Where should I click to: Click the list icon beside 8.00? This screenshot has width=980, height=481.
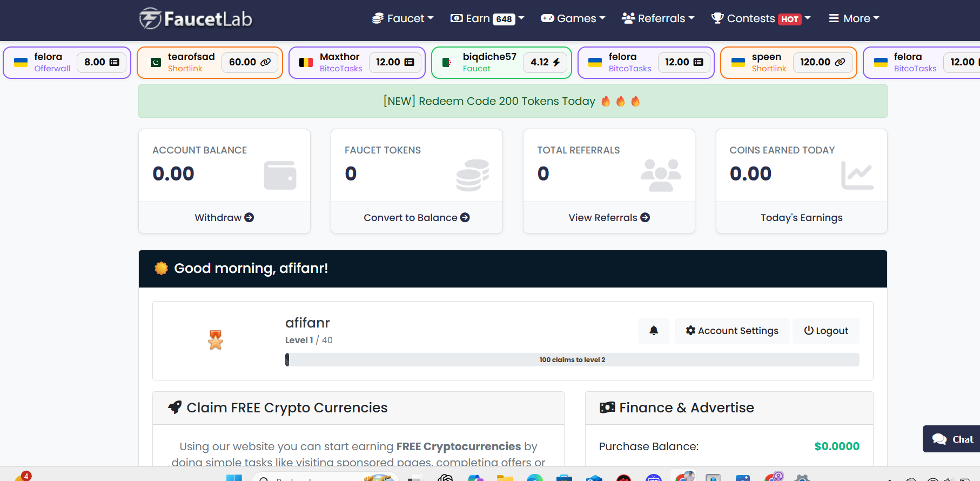coord(115,62)
